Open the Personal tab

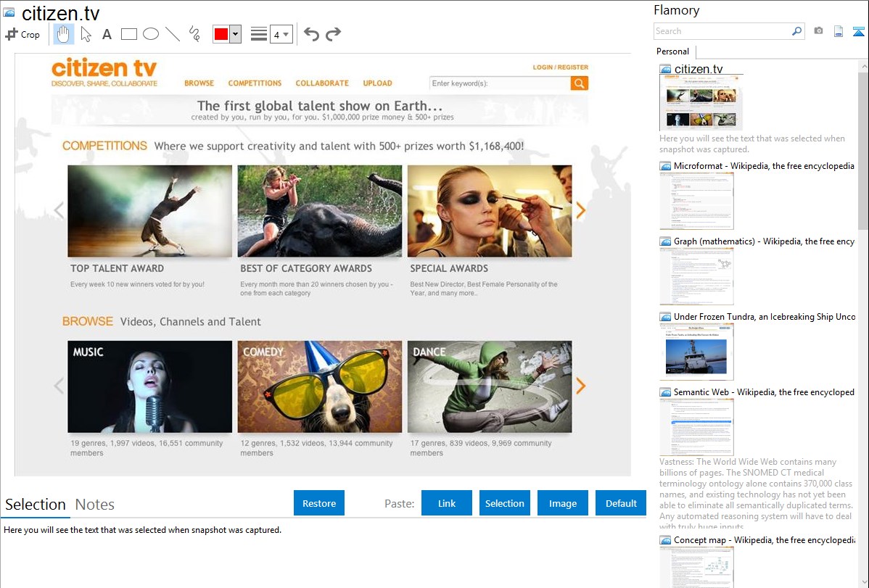pyautogui.click(x=672, y=51)
